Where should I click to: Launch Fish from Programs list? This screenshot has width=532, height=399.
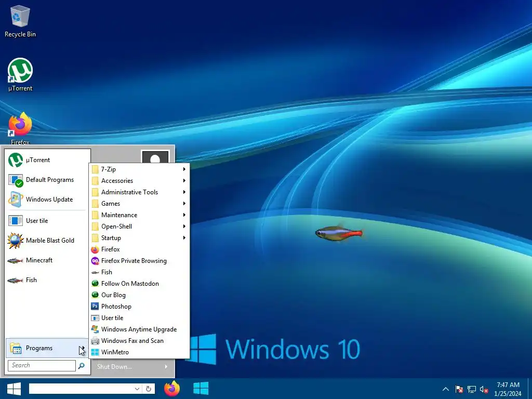(139, 272)
